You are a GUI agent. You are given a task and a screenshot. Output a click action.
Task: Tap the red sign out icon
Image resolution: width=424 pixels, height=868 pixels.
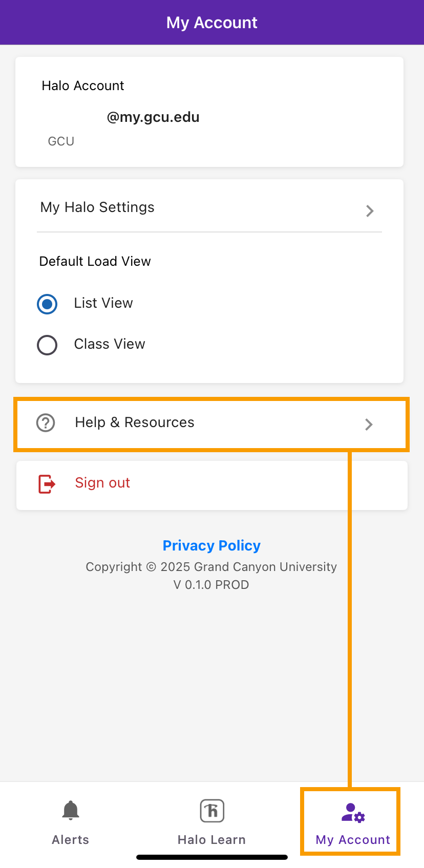[47, 483]
